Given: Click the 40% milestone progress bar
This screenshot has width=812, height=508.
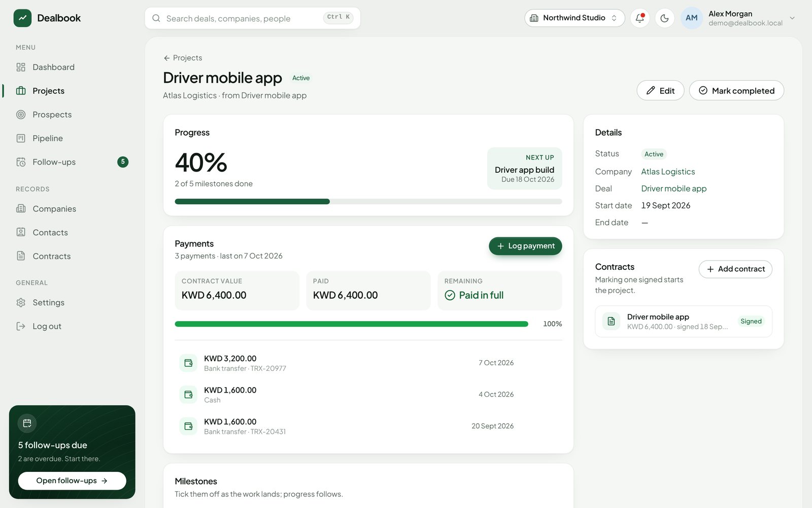Looking at the screenshot, I should [x=368, y=202].
